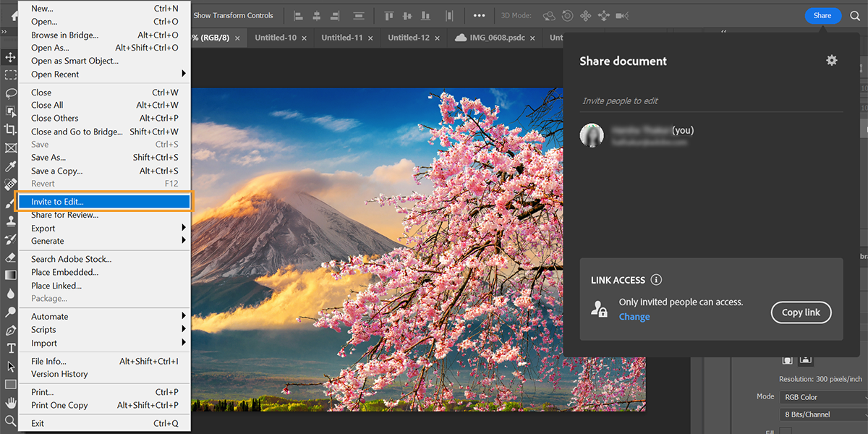The width and height of the screenshot is (868, 434).
Task: Choose Version History menu item
Action: point(106,374)
